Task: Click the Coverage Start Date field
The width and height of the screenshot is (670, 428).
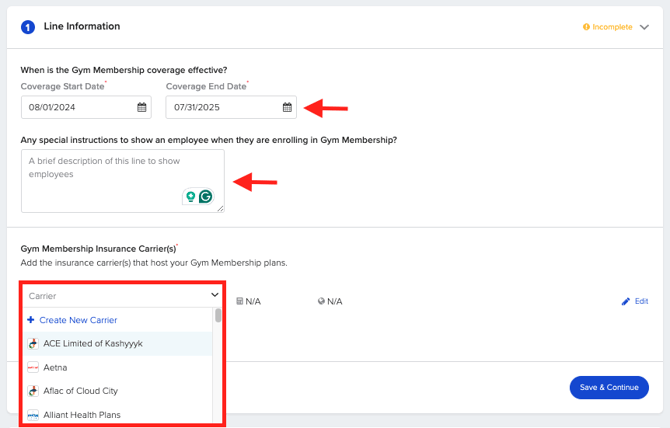Action: 75,107
